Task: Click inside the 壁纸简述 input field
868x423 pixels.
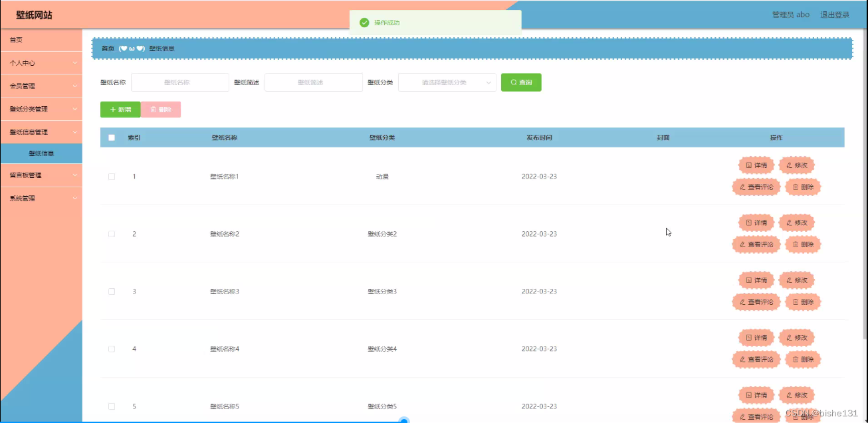Action: (313, 82)
